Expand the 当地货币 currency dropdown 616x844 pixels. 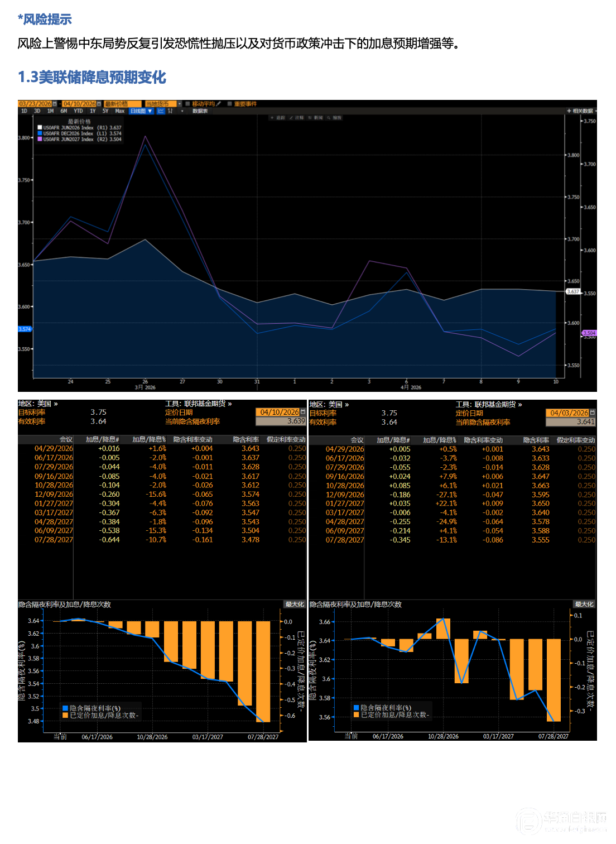[x=180, y=104]
